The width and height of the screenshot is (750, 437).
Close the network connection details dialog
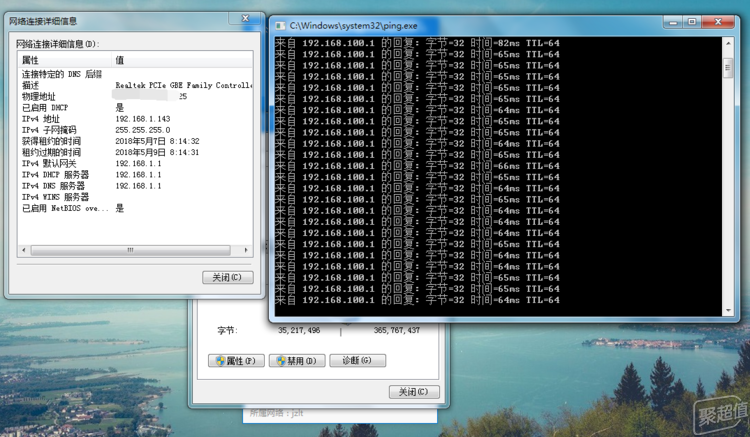[245, 18]
